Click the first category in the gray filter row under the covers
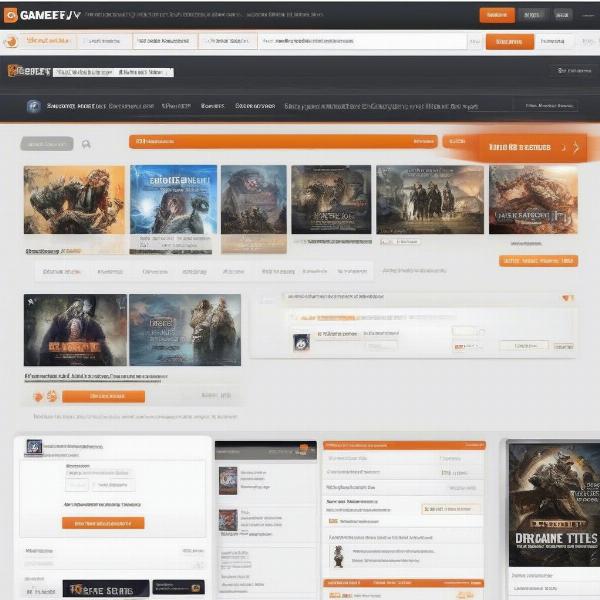 [x=62, y=272]
